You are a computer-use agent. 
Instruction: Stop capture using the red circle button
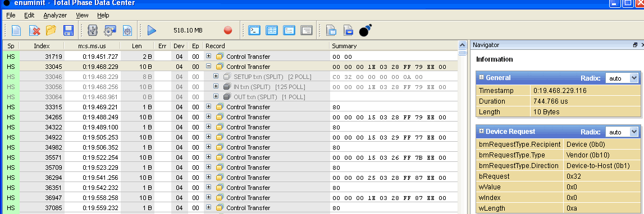click(x=228, y=30)
